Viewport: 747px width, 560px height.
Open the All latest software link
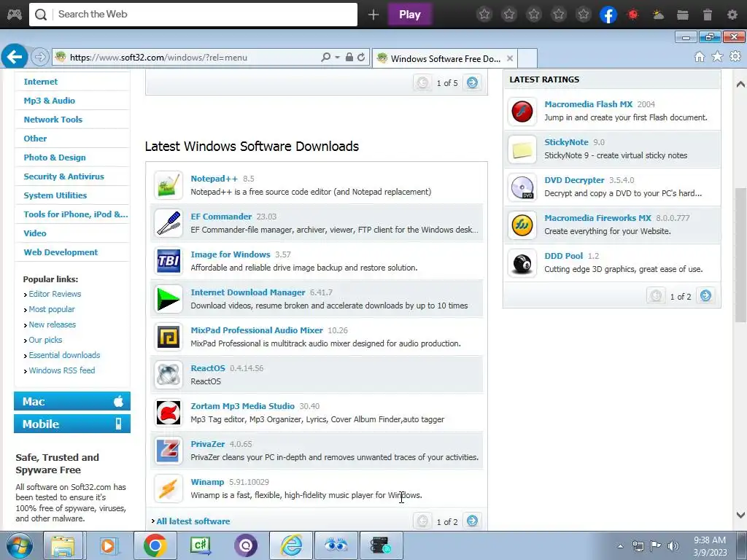point(193,521)
